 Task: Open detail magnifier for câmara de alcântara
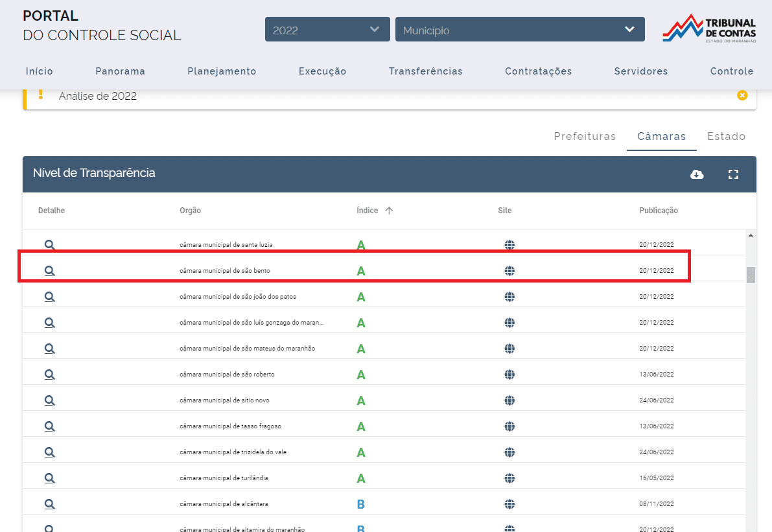(x=50, y=504)
